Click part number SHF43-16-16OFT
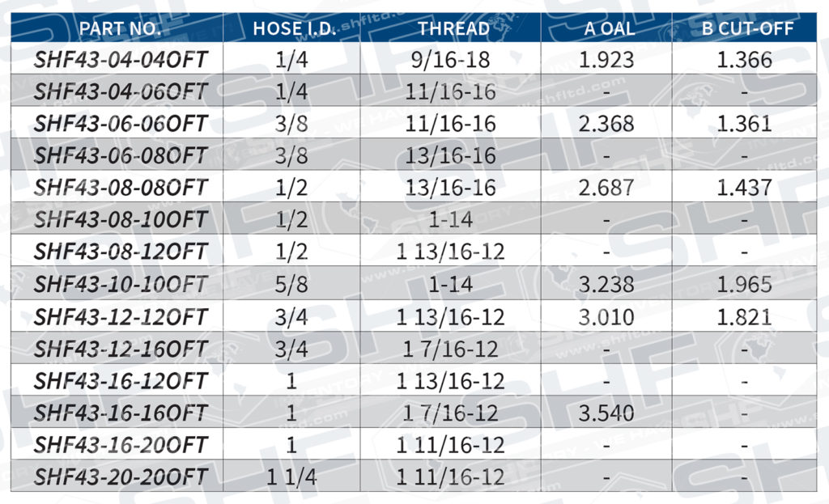The image size is (829, 504). pyautogui.click(x=121, y=413)
